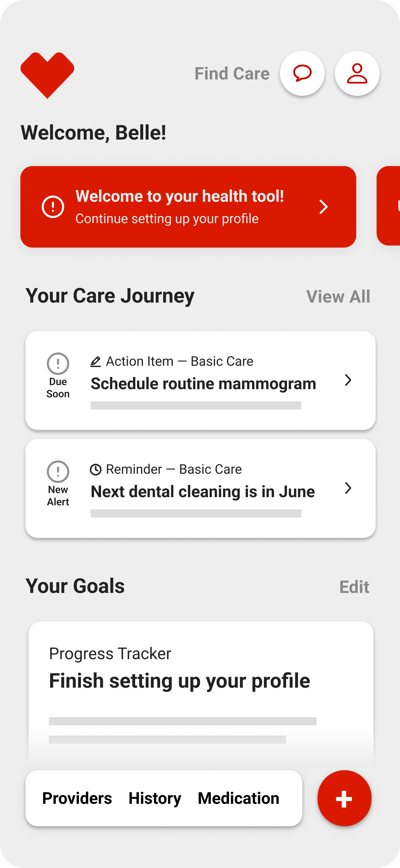Screen dimensions: 400x868
Task: Click the clock Reminder icon
Action: [96, 470]
